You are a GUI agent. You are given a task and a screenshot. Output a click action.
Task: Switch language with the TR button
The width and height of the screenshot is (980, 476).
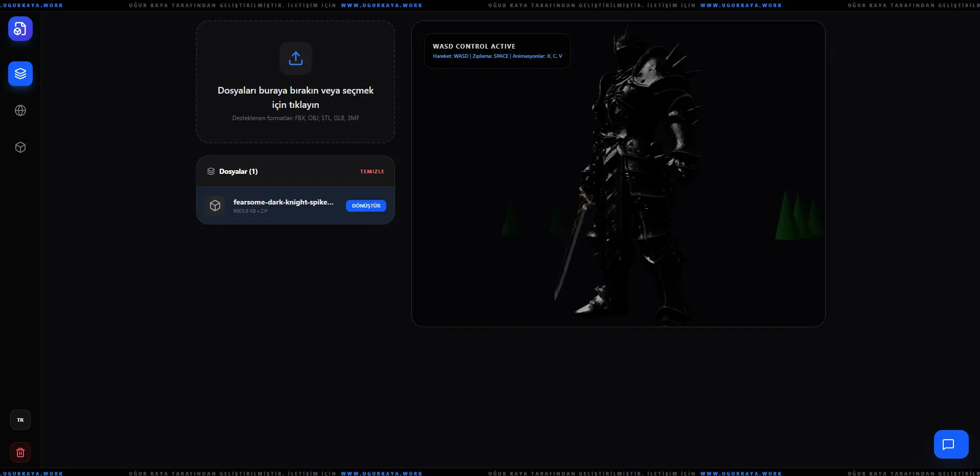tap(20, 420)
